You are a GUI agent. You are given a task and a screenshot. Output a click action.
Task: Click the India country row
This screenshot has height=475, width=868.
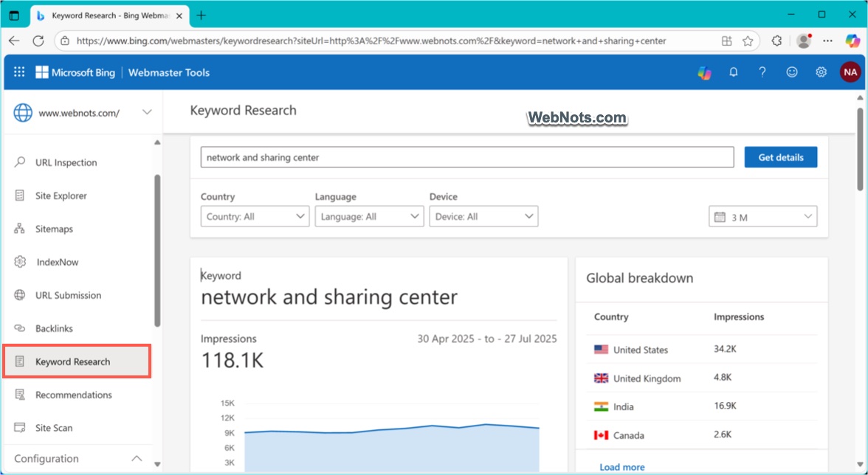click(x=701, y=406)
